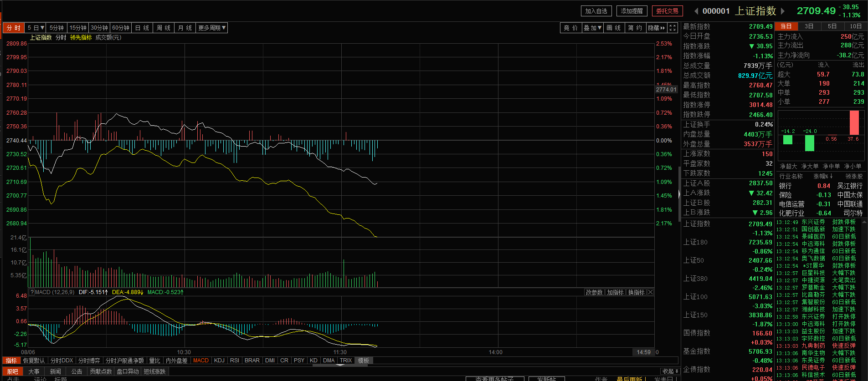Click 委托交易 trade button
Image resolution: width=868 pixels, height=381 pixels.
tap(667, 11)
